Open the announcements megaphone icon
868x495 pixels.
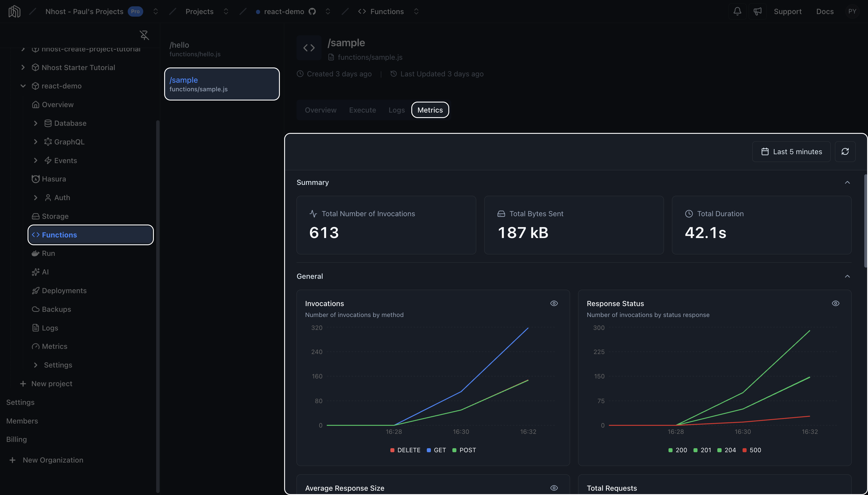click(757, 11)
